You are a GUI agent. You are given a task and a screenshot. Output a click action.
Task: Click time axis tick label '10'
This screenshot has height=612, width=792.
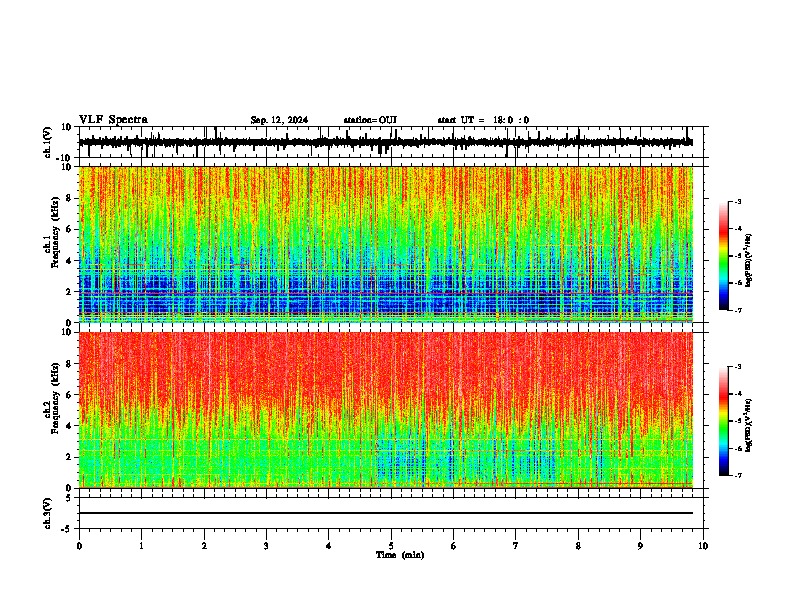tap(703, 546)
